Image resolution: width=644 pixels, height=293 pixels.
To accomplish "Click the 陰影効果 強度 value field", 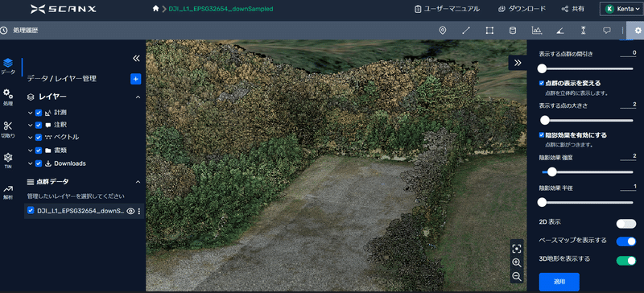I will click(x=629, y=156).
